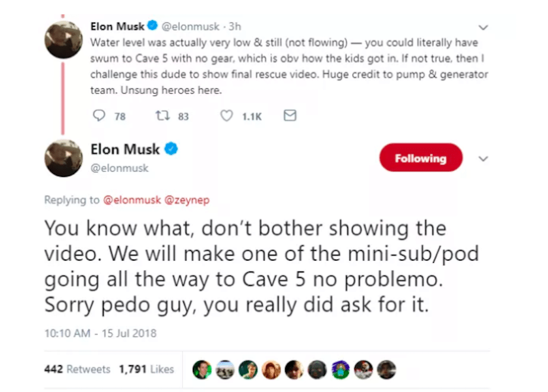Like the first tweet with heart icon
Viewport: 548px width, 392px height.
226,116
